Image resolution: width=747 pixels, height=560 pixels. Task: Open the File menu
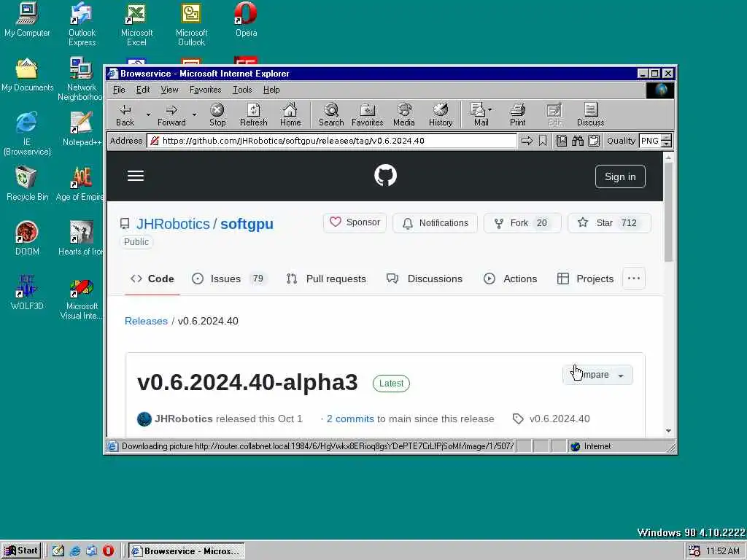[119, 90]
